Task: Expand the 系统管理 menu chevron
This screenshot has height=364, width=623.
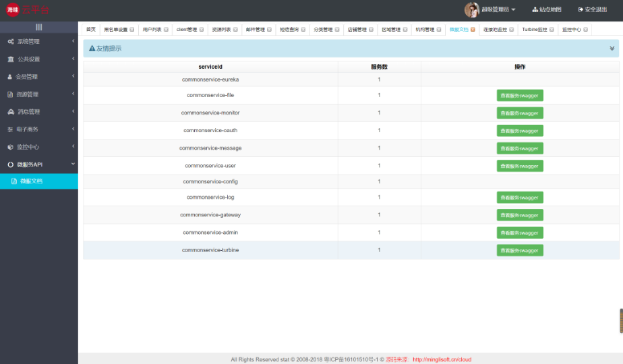Action: pos(73,41)
